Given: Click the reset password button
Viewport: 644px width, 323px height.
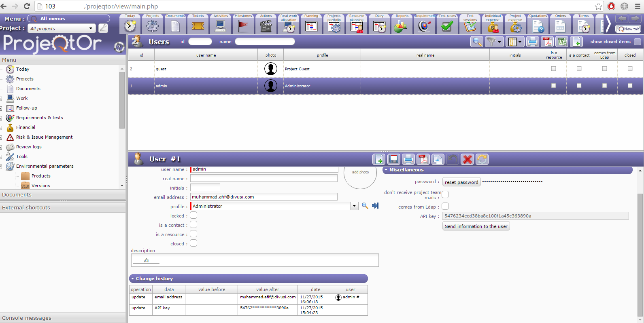Looking at the screenshot, I should click(461, 182).
